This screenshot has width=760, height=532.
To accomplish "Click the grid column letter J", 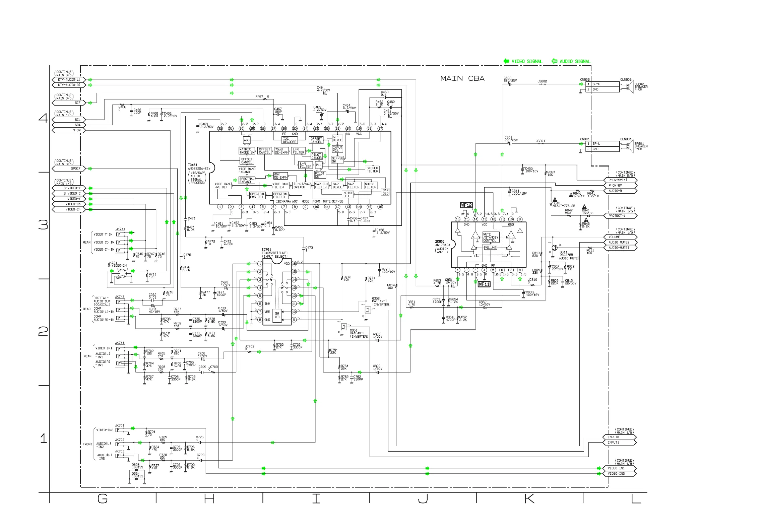I will pyautogui.click(x=423, y=499).
